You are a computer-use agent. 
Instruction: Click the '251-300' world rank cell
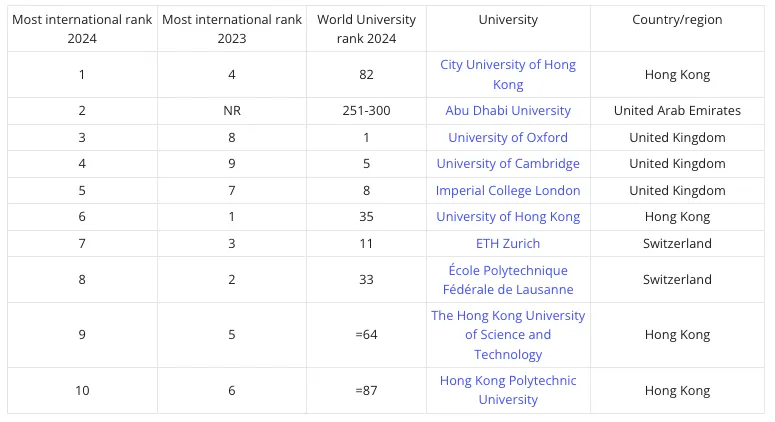pos(365,111)
